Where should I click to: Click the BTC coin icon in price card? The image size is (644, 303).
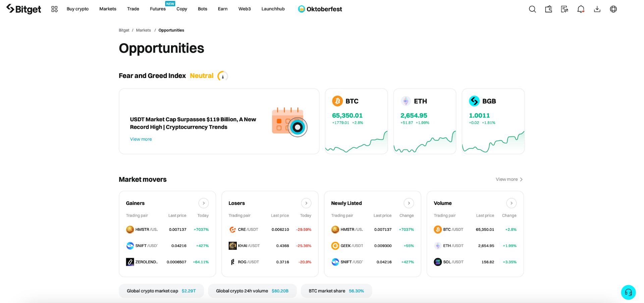pos(337,101)
